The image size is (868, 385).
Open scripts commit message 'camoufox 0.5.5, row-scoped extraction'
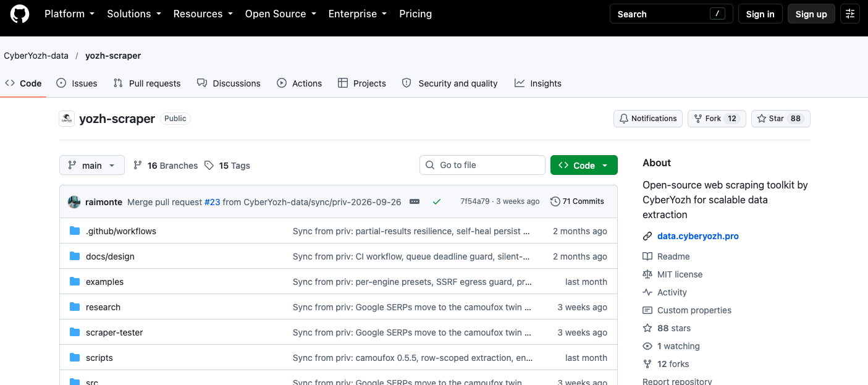point(413,358)
